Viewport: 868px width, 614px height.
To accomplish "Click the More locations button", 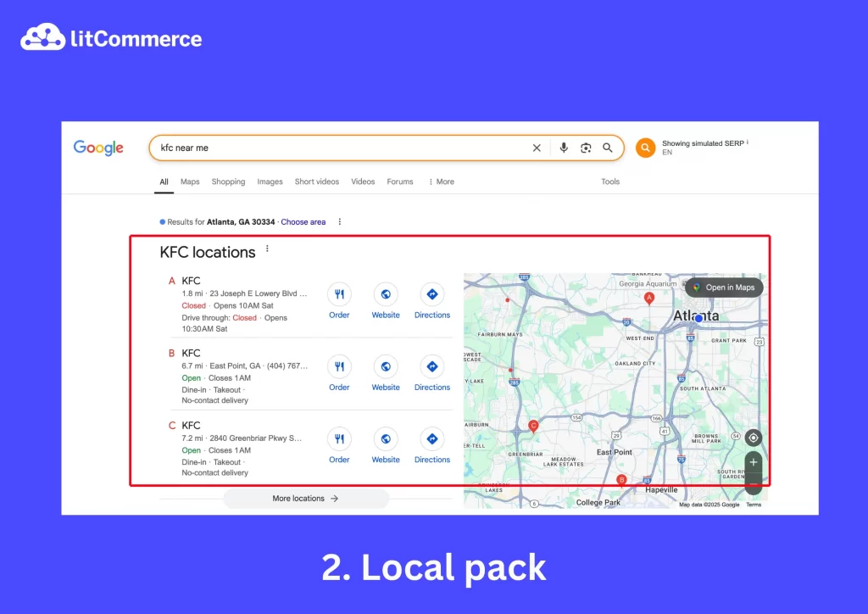I will click(306, 499).
